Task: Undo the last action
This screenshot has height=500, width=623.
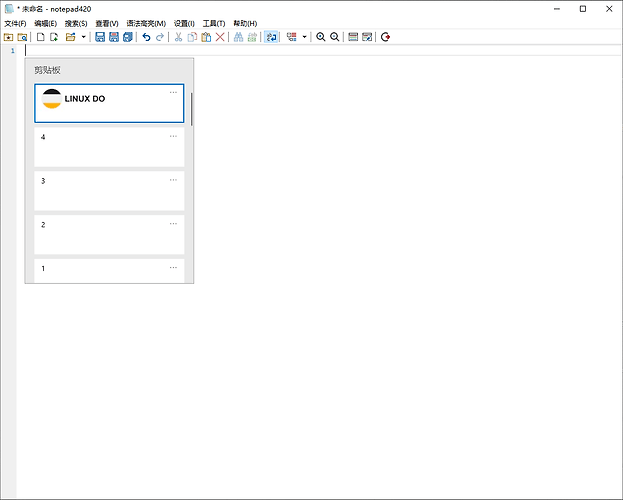Action: point(146,37)
